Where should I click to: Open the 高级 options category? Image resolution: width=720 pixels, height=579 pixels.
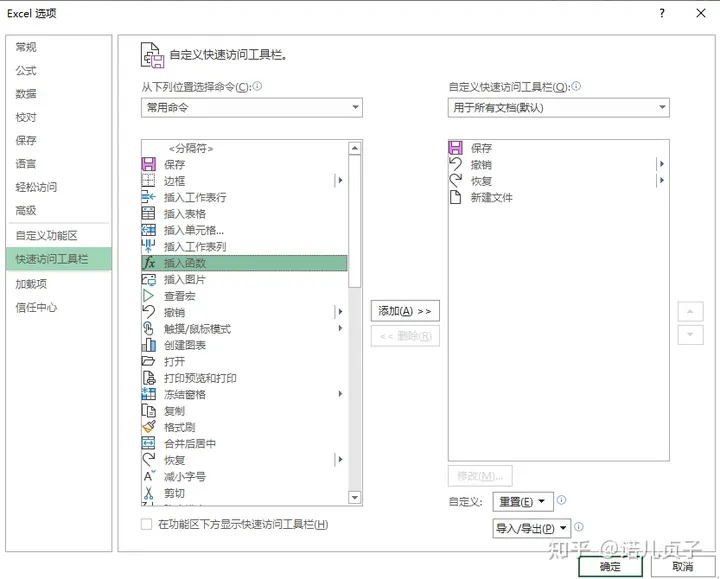tap(59, 210)
